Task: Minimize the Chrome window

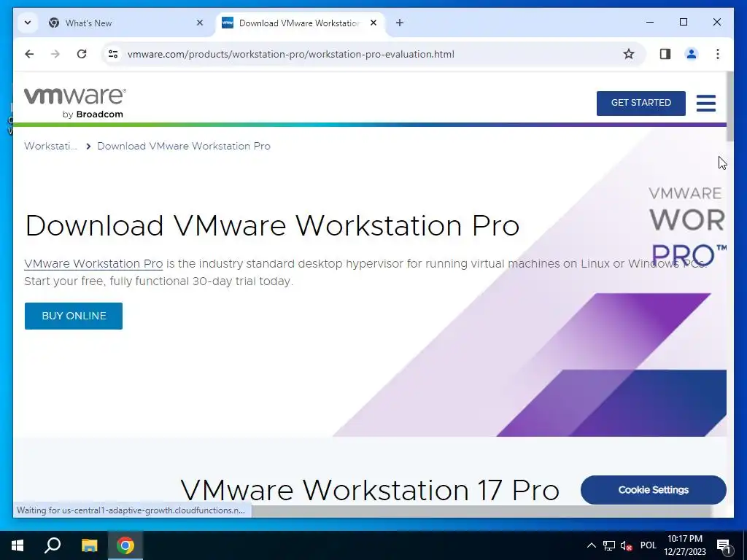Action: 650,22
